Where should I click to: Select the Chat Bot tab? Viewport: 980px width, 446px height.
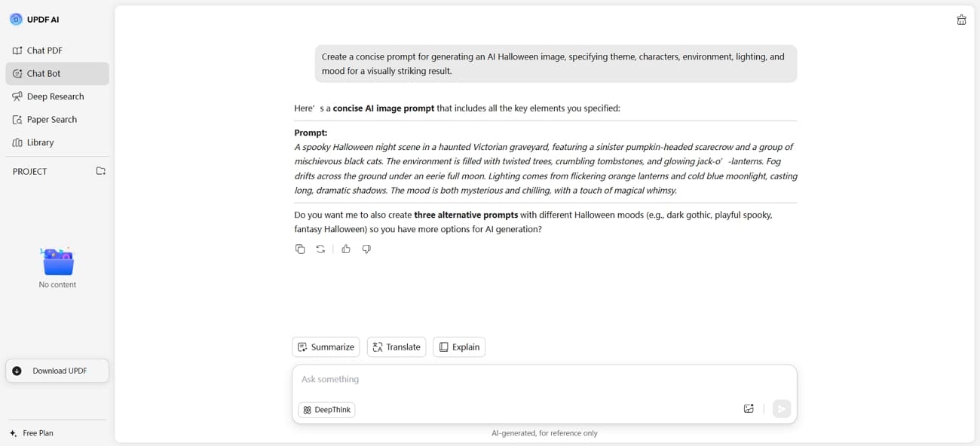tap(44, 73)
